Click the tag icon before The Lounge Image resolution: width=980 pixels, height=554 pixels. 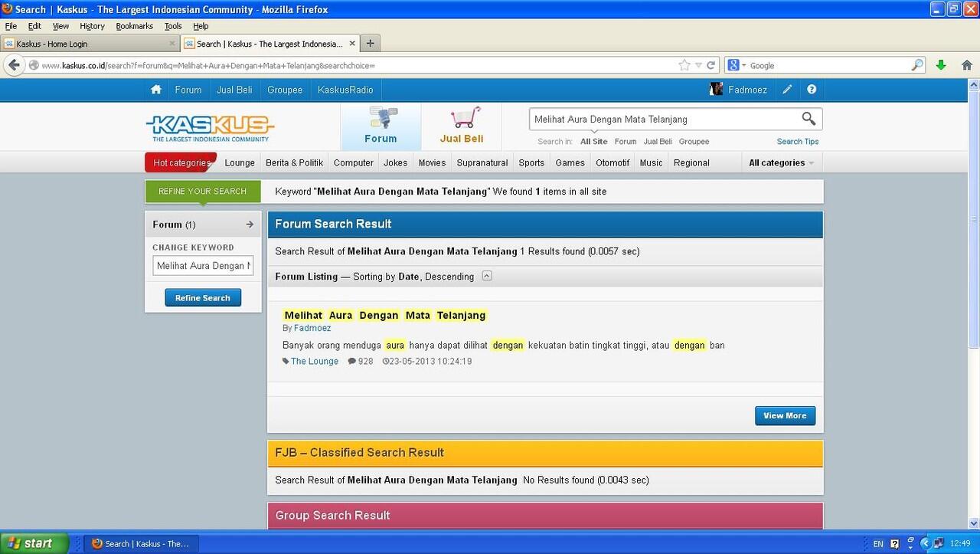pos(286,362)
